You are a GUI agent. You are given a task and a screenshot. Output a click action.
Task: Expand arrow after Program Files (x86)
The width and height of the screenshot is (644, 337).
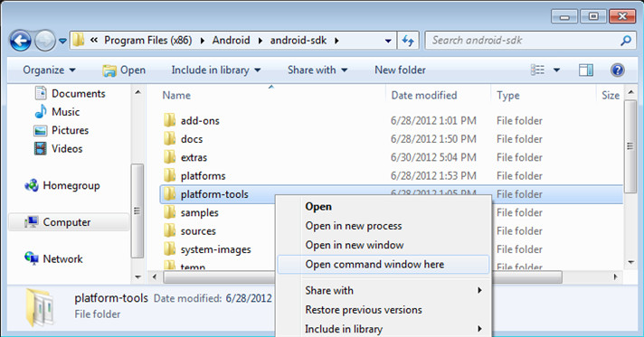[202, 41]
